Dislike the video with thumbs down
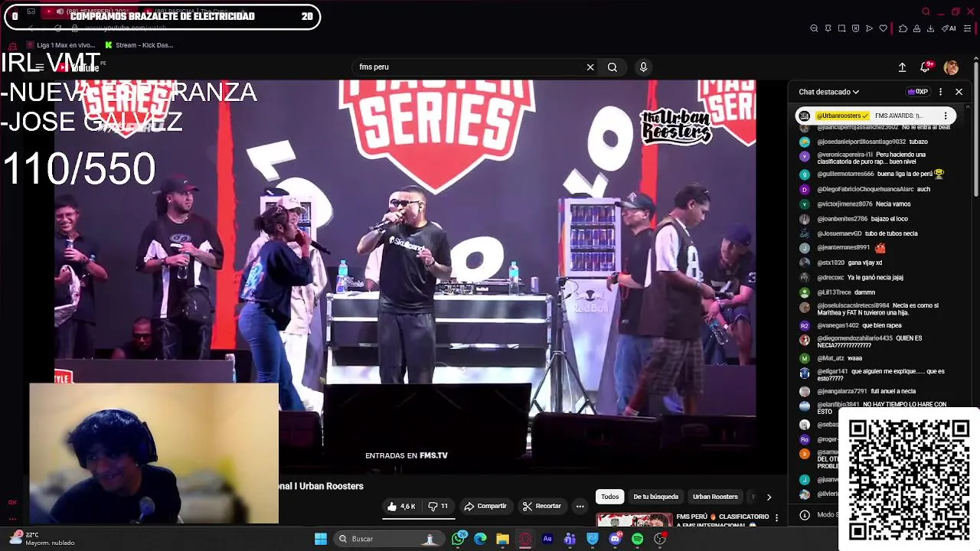Viewport: 980px width, 551px height. [438, 506]
